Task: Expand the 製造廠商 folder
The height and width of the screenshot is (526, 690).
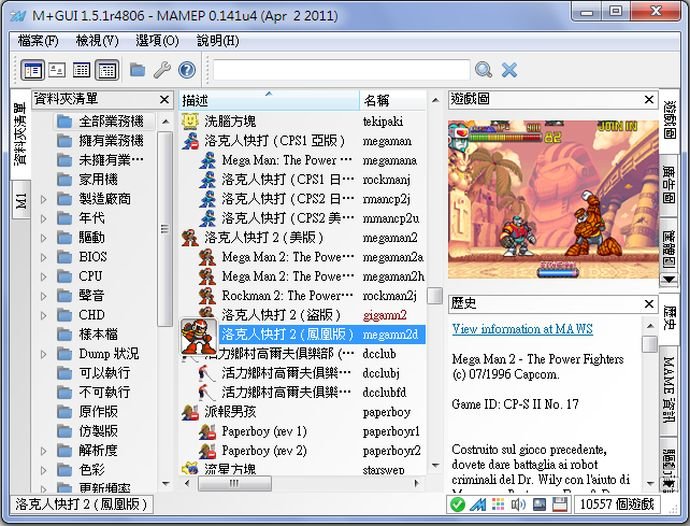Action: click(x=43, y=199)
